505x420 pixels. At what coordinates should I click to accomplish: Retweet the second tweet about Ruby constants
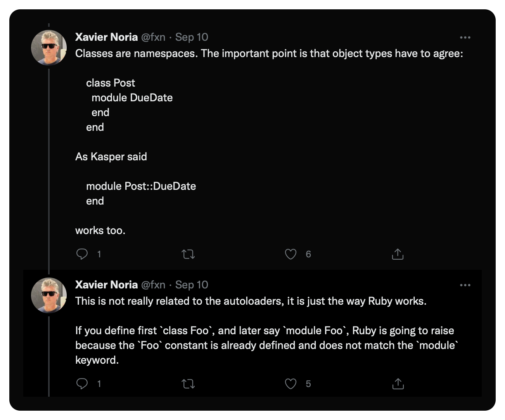[x=188, y=384]
